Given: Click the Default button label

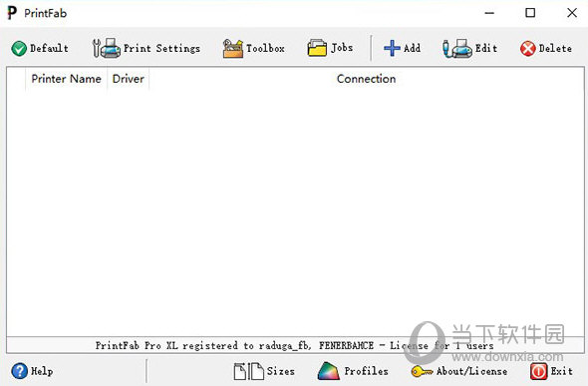Looking at the screenshot, I should pyautogui.click(x=49, y=48).
